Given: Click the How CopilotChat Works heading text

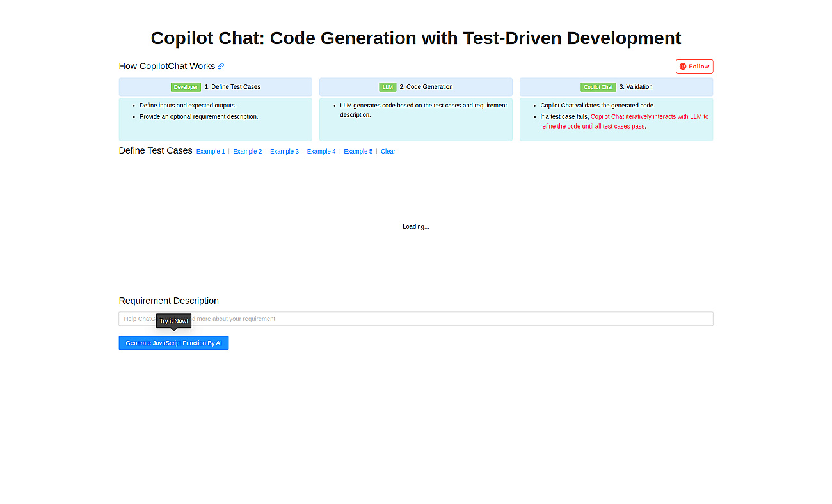Looking at the screenshot, I should pos(167,66).
